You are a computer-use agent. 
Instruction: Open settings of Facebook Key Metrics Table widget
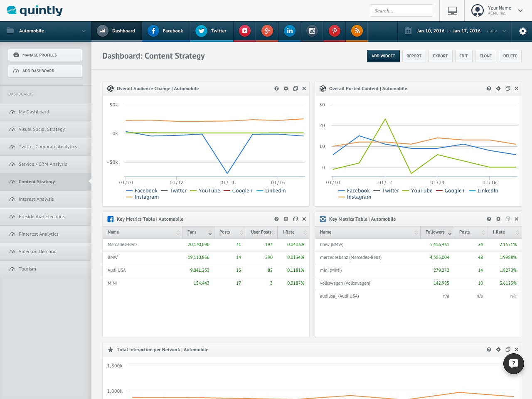point(286,219)
